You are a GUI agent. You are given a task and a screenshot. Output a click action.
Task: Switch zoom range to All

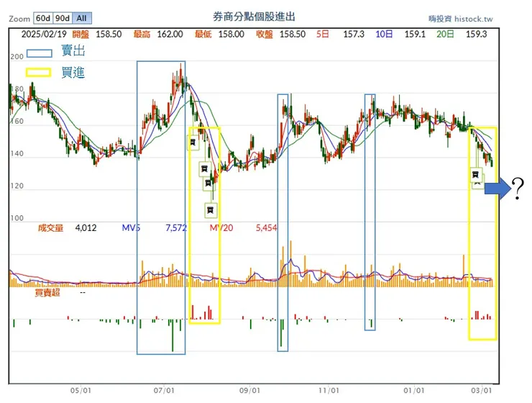pos(82,18)
